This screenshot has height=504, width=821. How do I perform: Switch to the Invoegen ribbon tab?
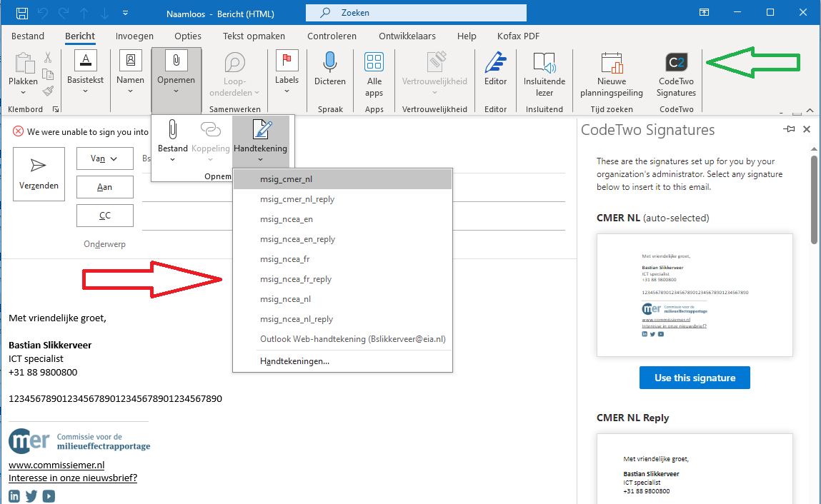[134, 36]
